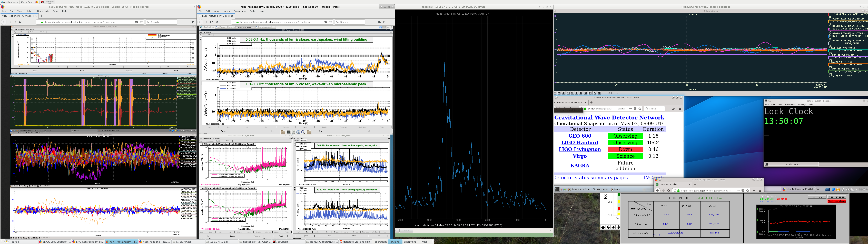This screenshot has width=868, height=244.
Task: Bookmark nuc5_root.png page with star icon
Action: [x=331, y=22]
